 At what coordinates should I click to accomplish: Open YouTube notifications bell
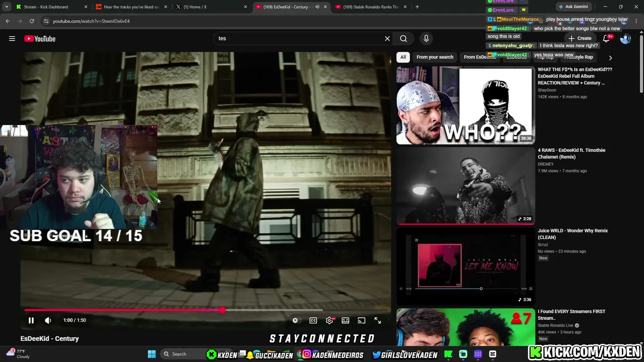click(x=607, y=39)
